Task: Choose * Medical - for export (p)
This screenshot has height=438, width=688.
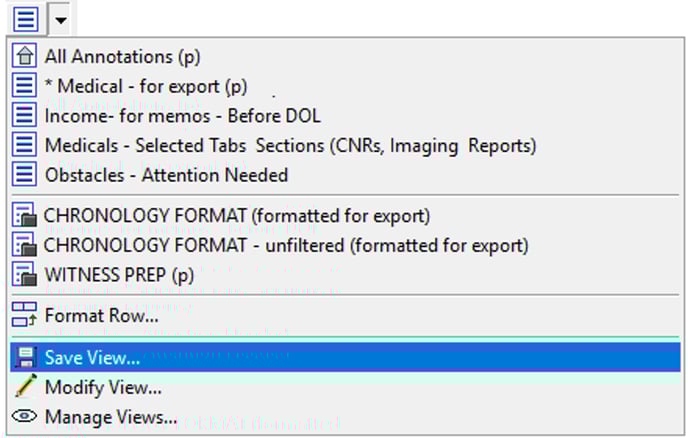Action: (146, 86)
